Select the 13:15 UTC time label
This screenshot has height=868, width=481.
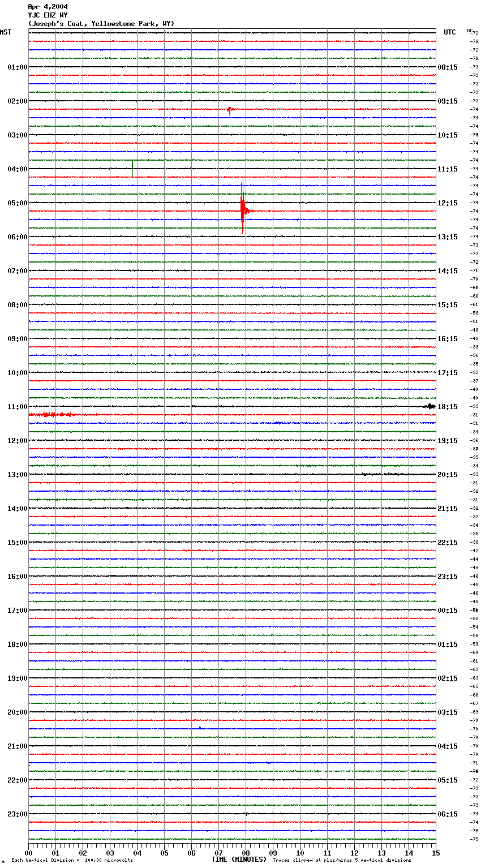448,237
